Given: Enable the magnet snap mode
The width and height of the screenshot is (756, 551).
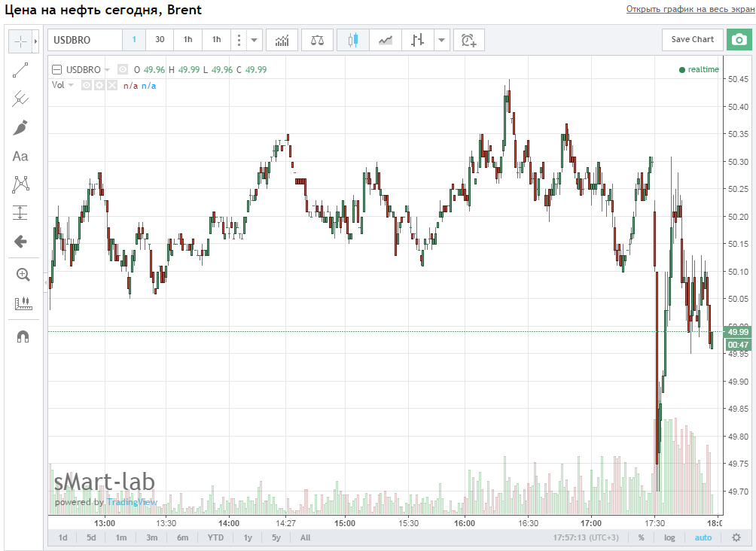Looking at the screenshot, I should (22, 336).
